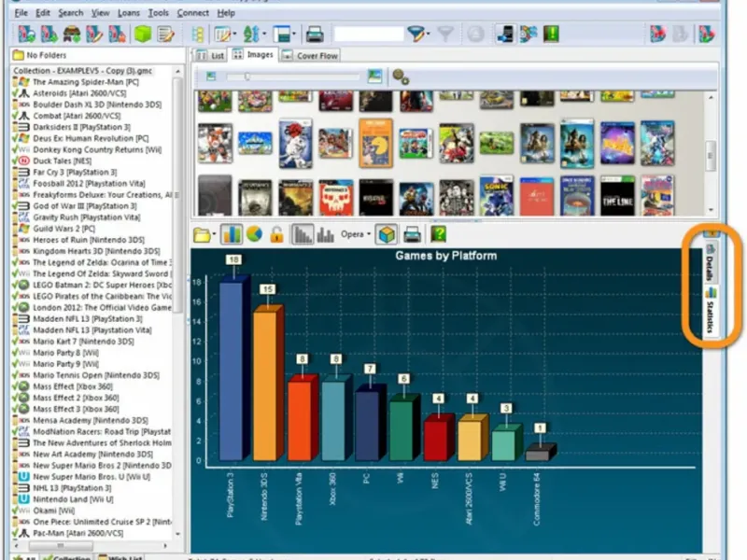Click the large thumbnail size icon
The width and height of the screenshot is (747, 560).
(x=375, y=76)
